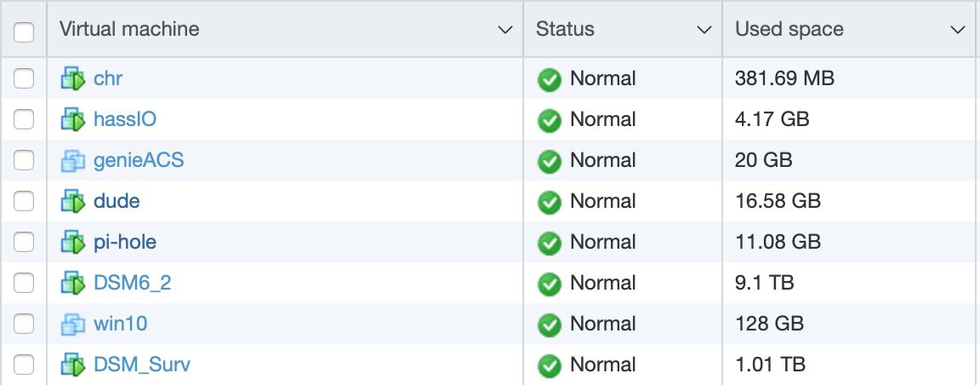The width and height of the screenshot is (980, 385).
Task: Open the Virtual machine column dropdown arrow
Action: (x=504, y=30)
